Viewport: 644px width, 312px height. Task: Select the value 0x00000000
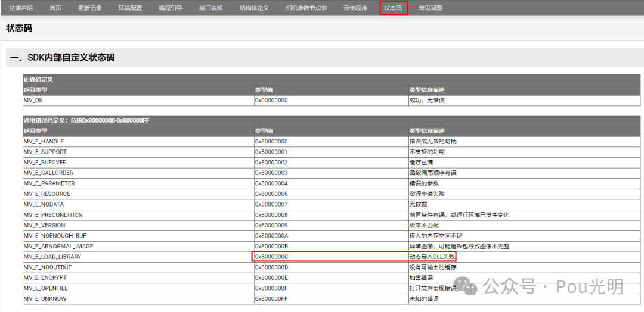click(x=271, y=101)
